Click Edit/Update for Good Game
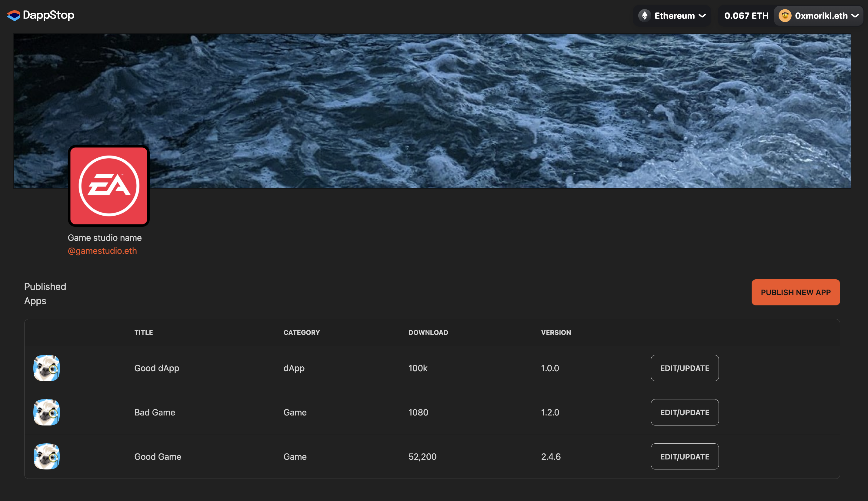 click(x=684, y=456)
